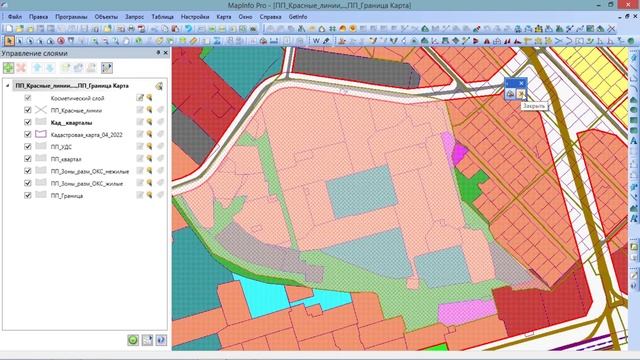Open the Правка menu
Screen dimensions: 640x360
[x=38, y=17]
